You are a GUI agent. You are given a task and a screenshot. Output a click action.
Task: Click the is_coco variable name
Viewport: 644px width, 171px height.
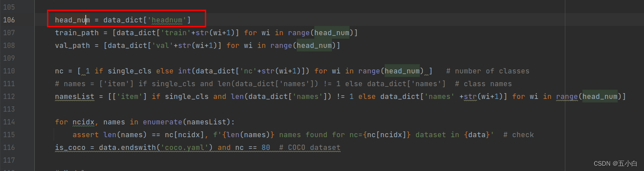tap(70, 147)
